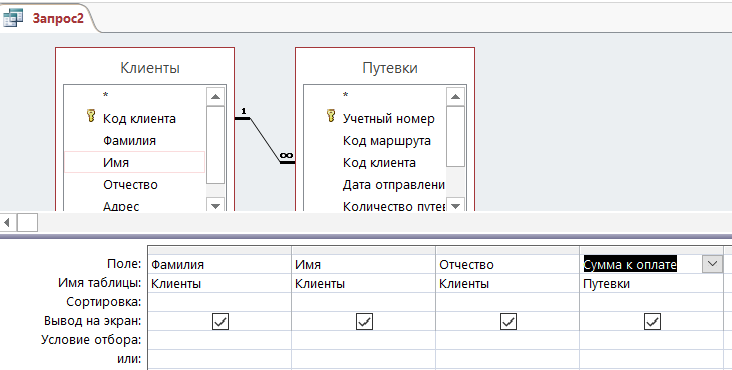Select the Адрес field in Клиенты table

[x=134, y=205]
